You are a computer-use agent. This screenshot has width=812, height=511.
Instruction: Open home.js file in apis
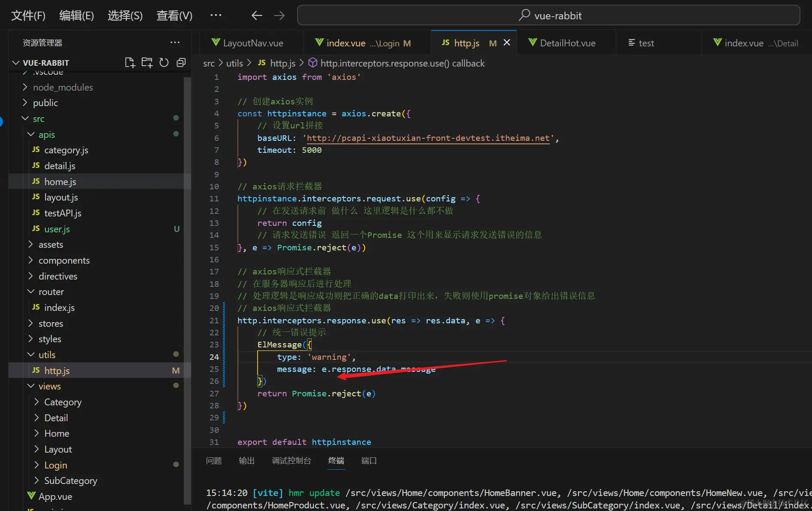coord(60,182)
